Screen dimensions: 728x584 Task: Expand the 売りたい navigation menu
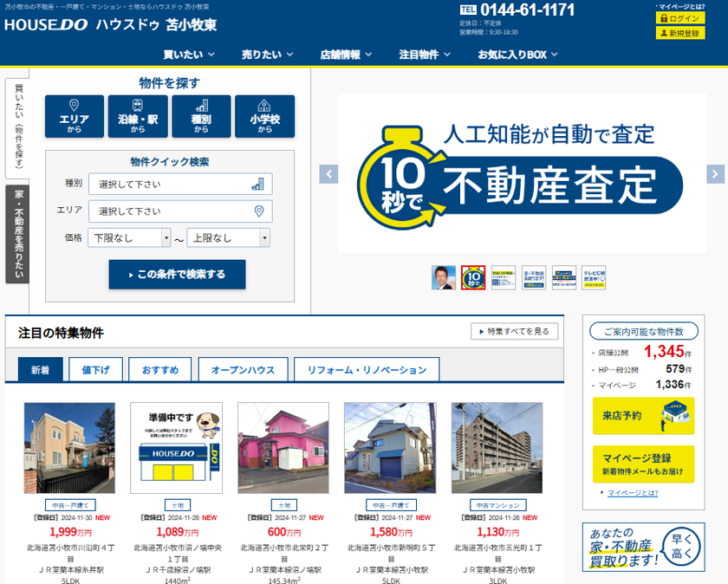(x=267, y=55)
